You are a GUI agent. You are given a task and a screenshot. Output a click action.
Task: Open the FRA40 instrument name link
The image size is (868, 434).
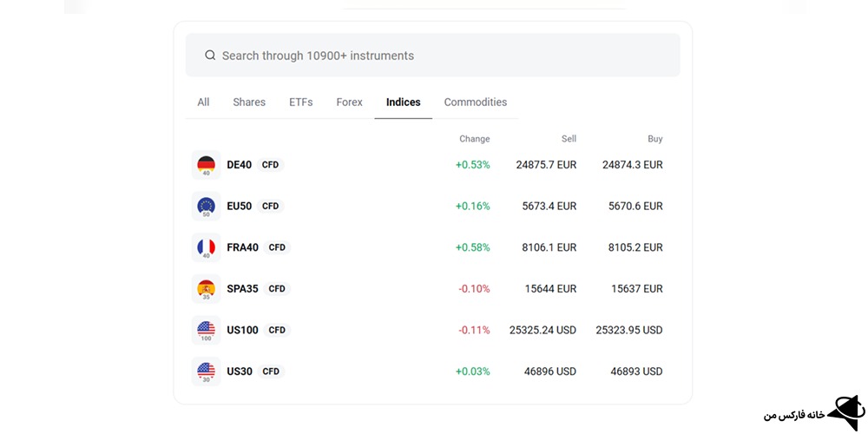(242, 247)
